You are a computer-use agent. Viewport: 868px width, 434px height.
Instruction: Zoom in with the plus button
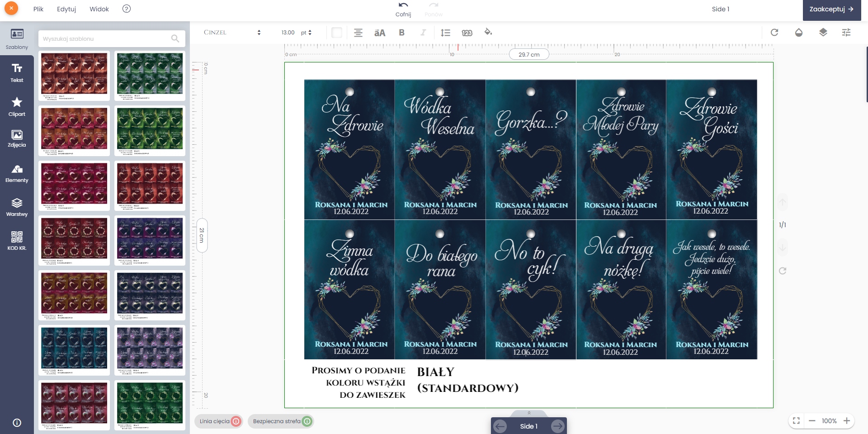847,421
